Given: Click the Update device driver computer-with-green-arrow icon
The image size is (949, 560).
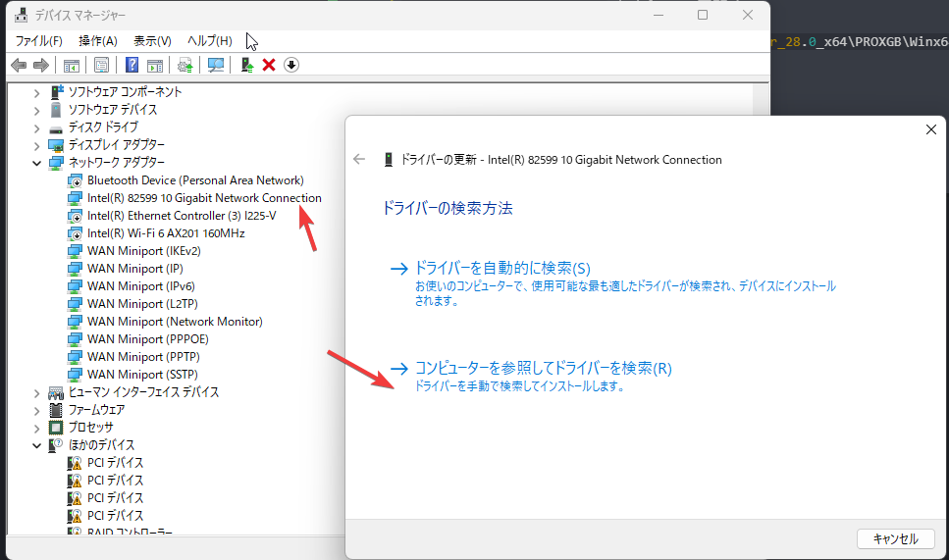Looking at the screenshot, I should pos(247,65).
